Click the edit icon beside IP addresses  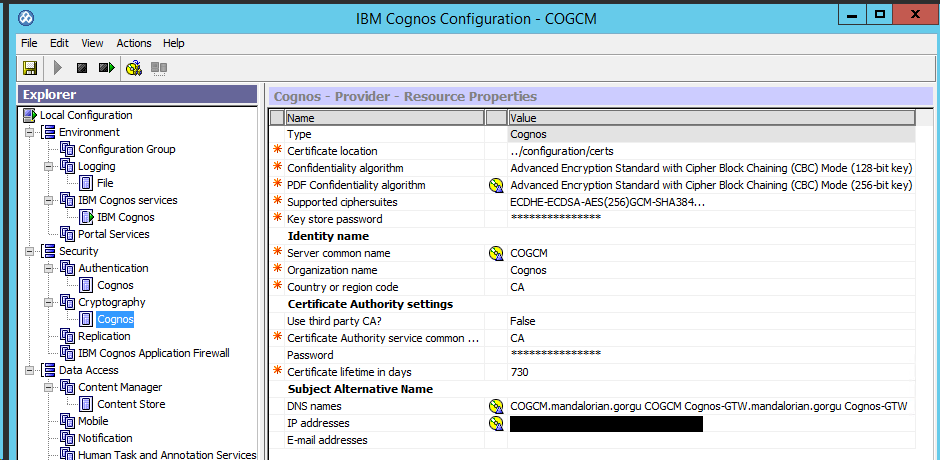(x=496, y=423)
